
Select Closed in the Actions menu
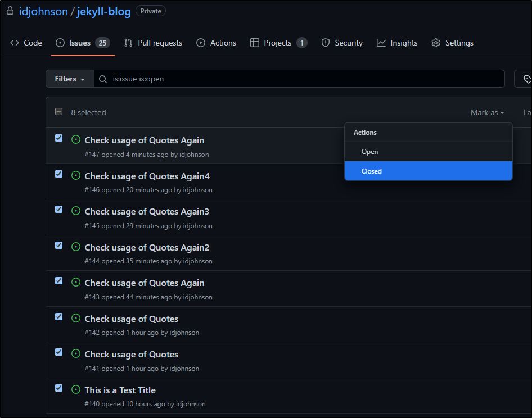(x=428, y=171)
